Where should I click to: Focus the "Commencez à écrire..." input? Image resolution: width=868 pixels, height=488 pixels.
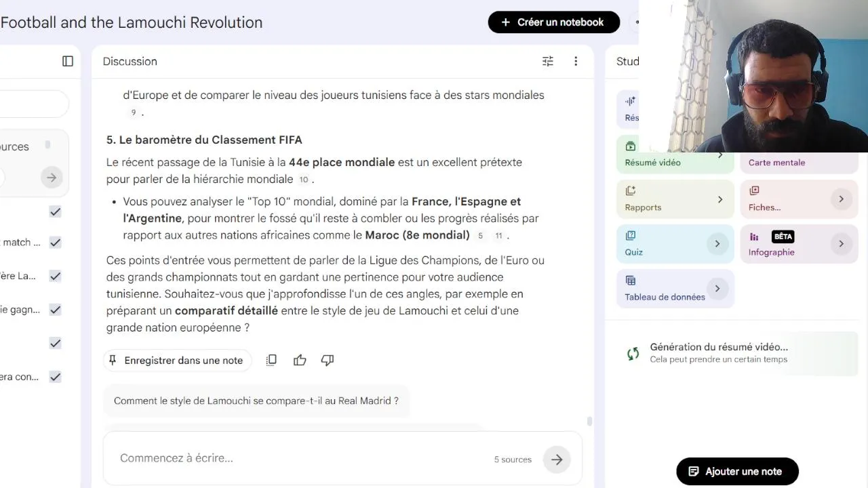pos(298,458)
